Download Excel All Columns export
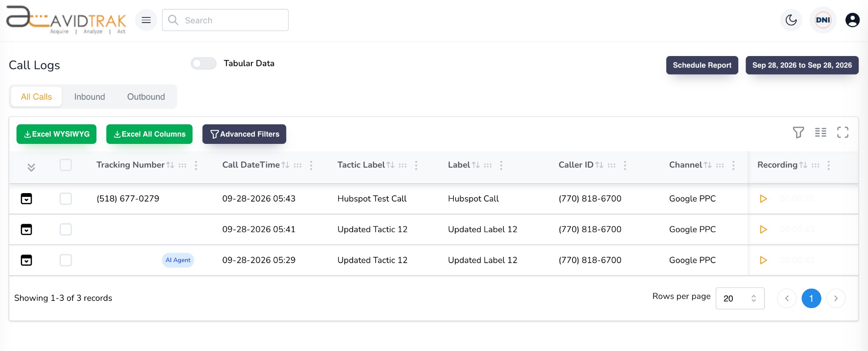 click(149, 134)
